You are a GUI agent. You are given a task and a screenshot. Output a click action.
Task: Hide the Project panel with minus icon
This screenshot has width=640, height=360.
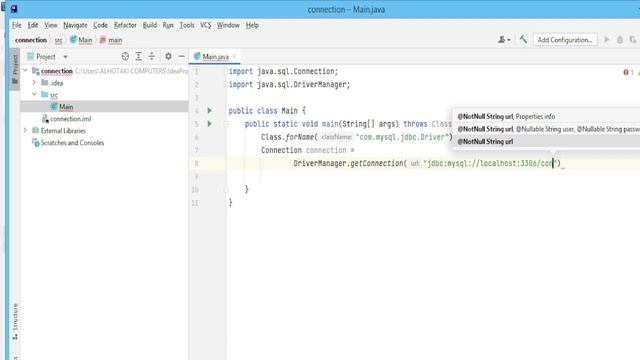(x=182, y=56)
